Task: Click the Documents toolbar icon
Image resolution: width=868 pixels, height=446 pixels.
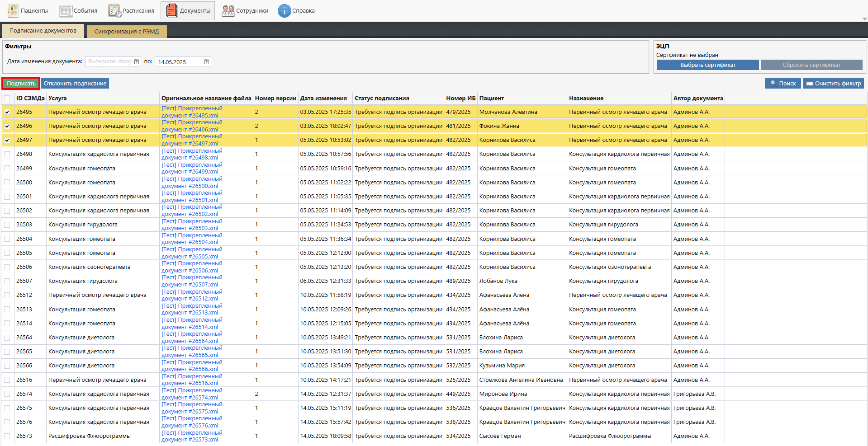Action: (x=172, y=11)
